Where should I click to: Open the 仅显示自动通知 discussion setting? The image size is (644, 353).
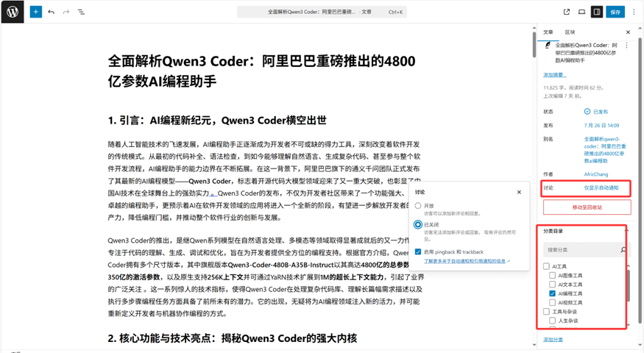point(601,188)
